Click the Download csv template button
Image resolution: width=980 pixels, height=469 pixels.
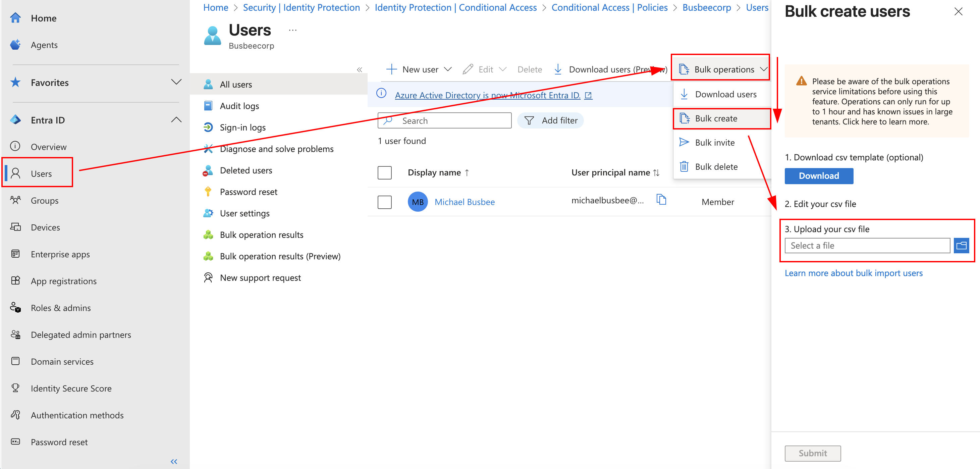pos(819,175)
